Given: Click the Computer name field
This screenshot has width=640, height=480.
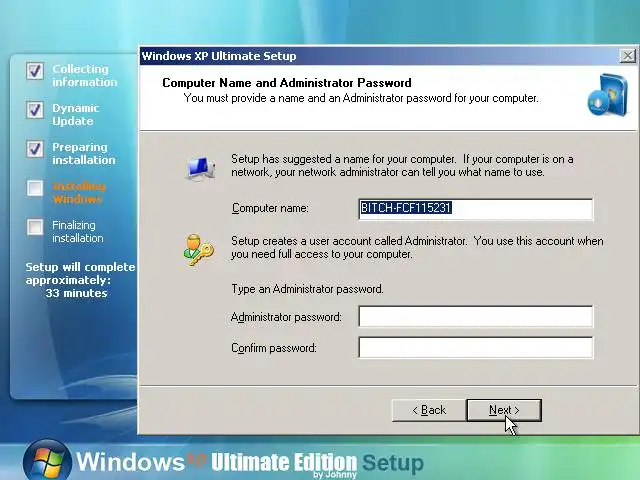Looking at the screenshot, I should [476, 209].
